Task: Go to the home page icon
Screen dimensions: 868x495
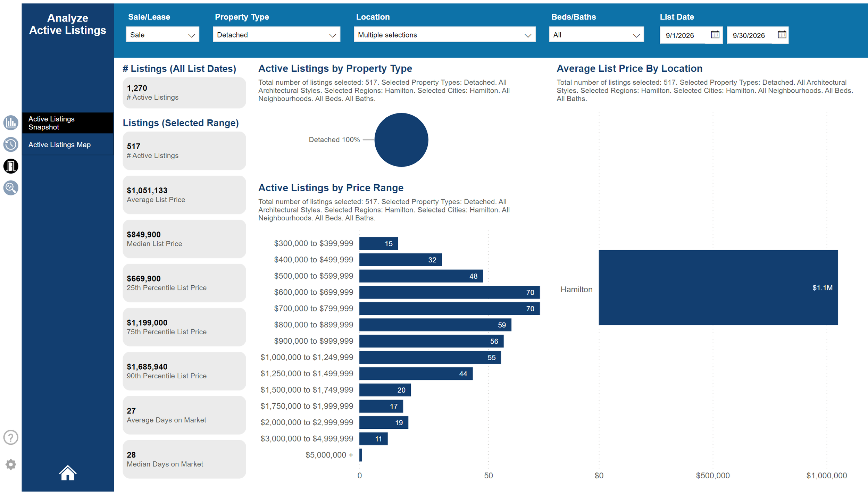Action: pos(68,473)
